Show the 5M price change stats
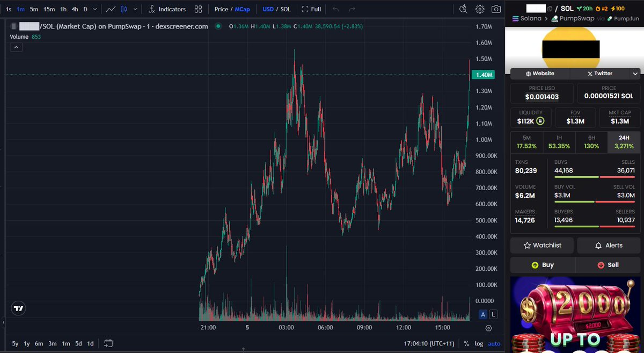The width and height of the screenshot is (644, 353). click(526, 142)
